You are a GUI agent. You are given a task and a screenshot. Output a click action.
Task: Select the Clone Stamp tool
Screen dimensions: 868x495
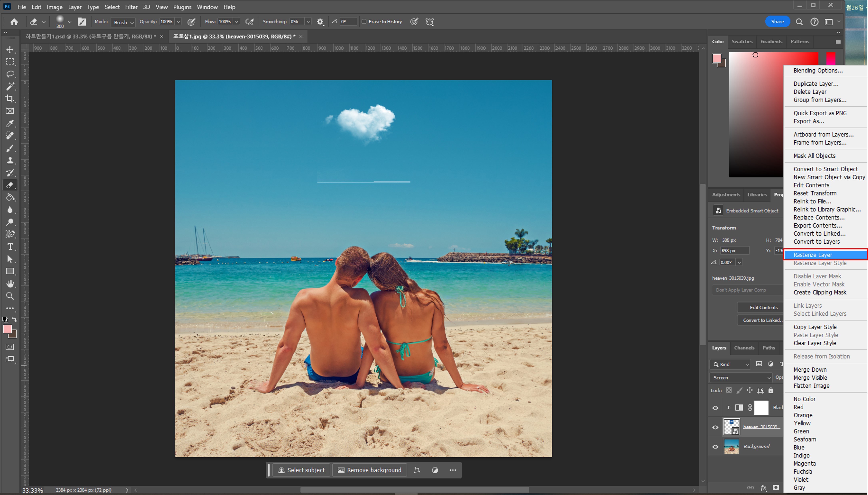(10, 160)
